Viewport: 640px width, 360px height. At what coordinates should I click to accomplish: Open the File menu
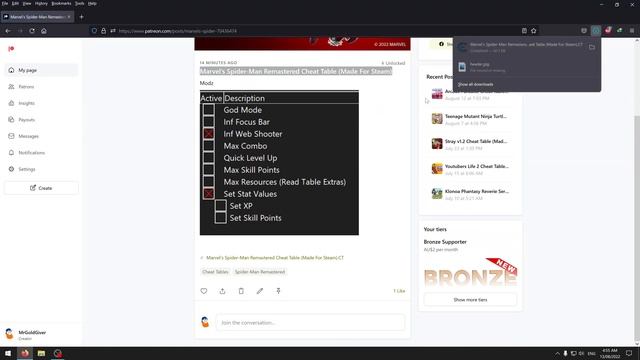(5, 3)
